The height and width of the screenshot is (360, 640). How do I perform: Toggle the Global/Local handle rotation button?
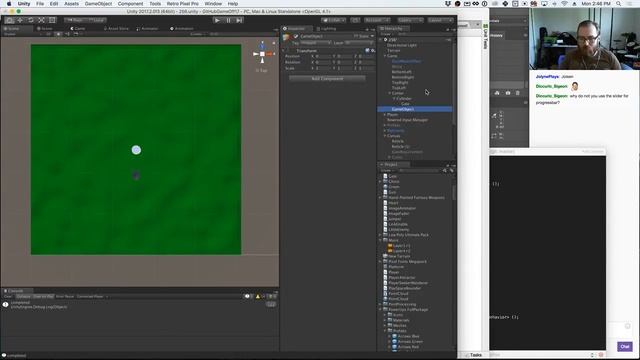[x=96, y=20]
